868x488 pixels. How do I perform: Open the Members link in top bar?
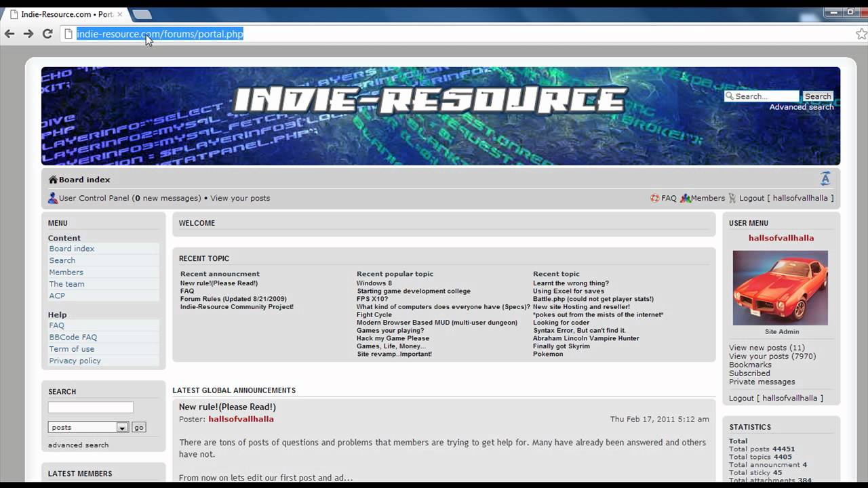pos(708,198)
